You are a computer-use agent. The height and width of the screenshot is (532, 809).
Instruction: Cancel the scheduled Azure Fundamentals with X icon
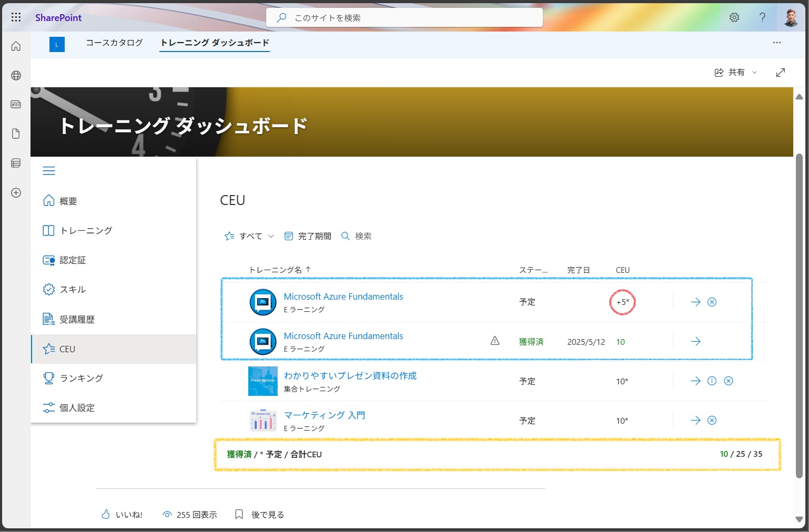coord(712,302)
